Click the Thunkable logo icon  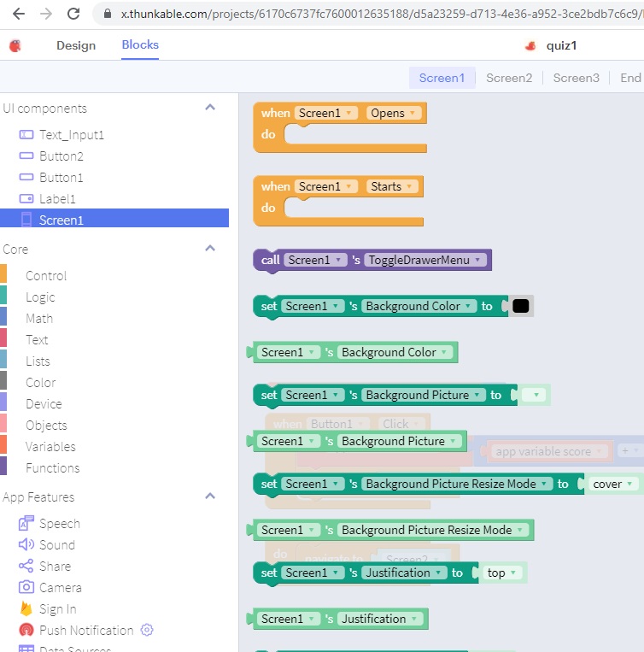[x=15, y=46]
